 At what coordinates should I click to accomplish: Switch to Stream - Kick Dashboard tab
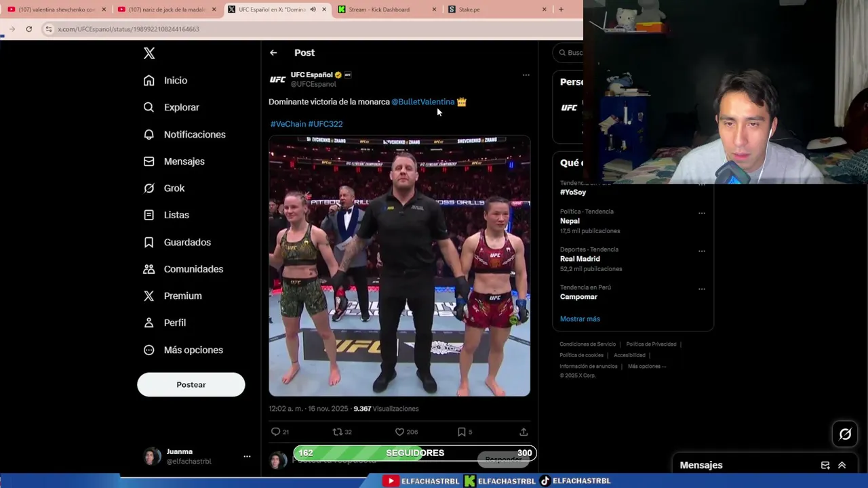(x=387, y=9)
